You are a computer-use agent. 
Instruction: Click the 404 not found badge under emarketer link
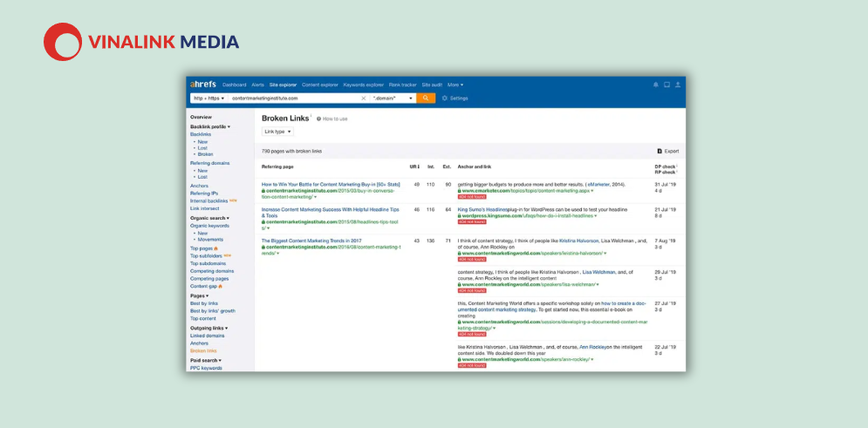click(472, 196)
